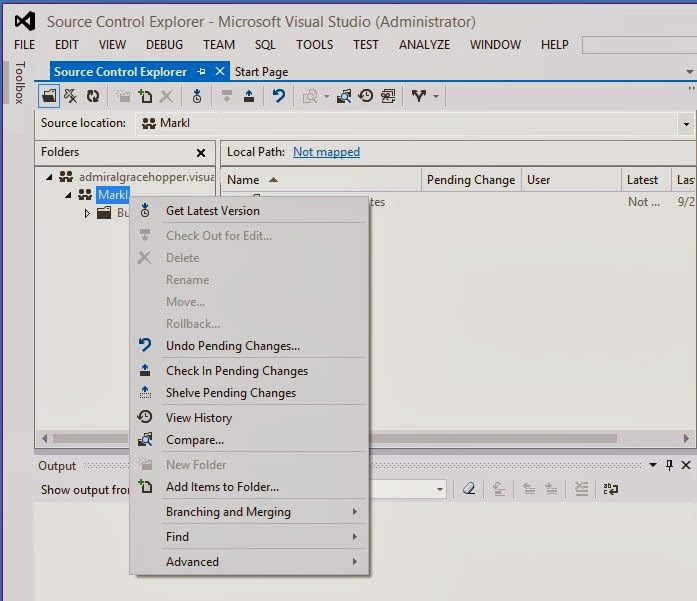697x601 pixels.
Task: Open the Find submenu
Action: [249, 537]
